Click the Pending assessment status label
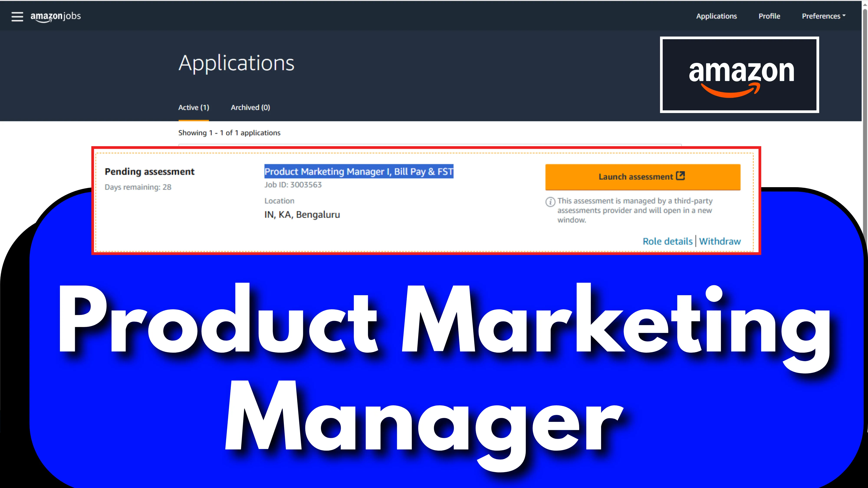 (150, 172)
